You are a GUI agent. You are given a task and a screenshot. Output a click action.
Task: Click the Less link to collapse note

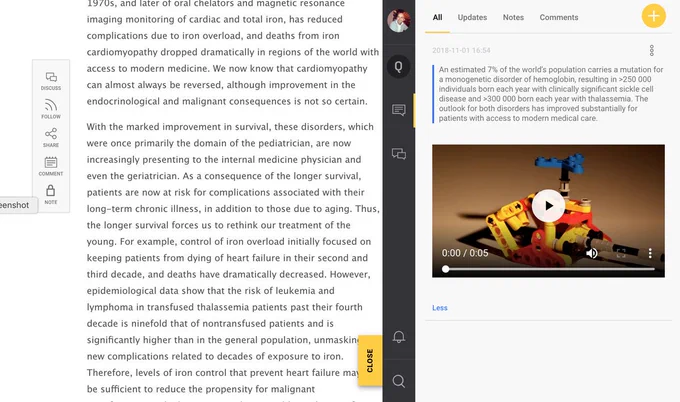tap(439, 308)
